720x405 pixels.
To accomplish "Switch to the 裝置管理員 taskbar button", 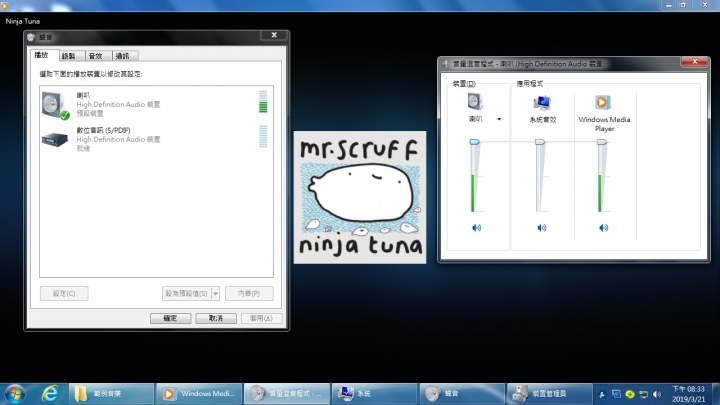I will click(x=549, y=394).
